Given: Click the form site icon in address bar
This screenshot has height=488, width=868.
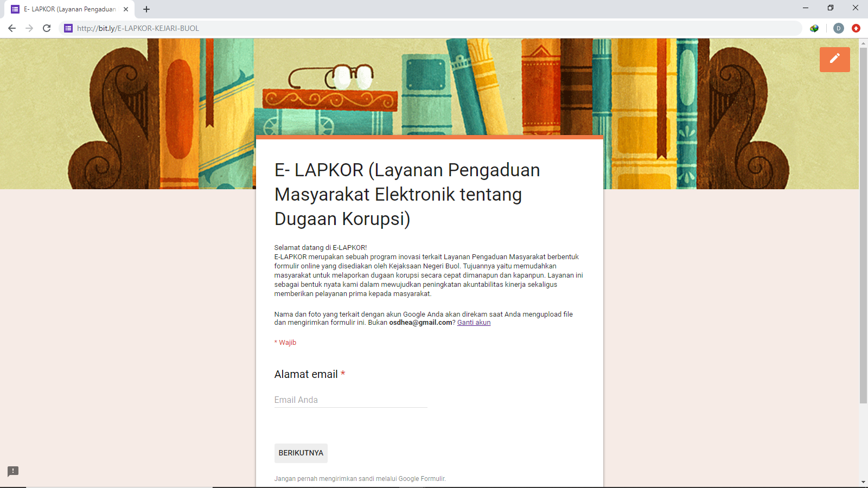Looking at the screenshot, I should click(68, 28).
